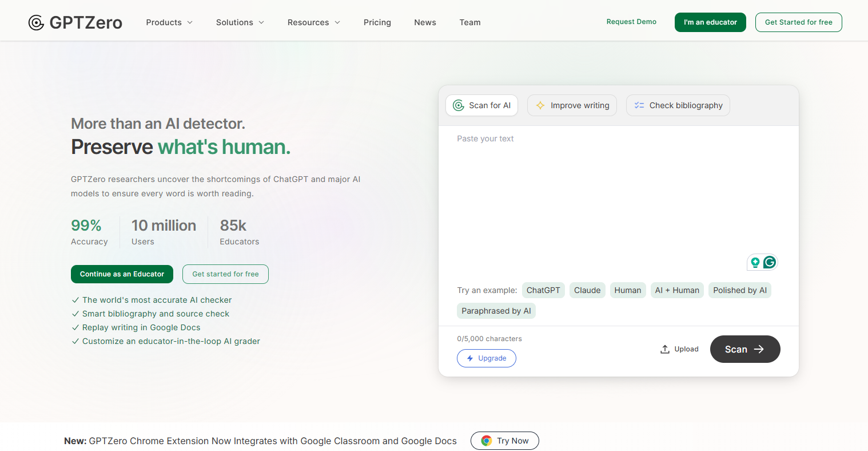
Task: Open the Solutions dropdown
Action: coord(240,22)
